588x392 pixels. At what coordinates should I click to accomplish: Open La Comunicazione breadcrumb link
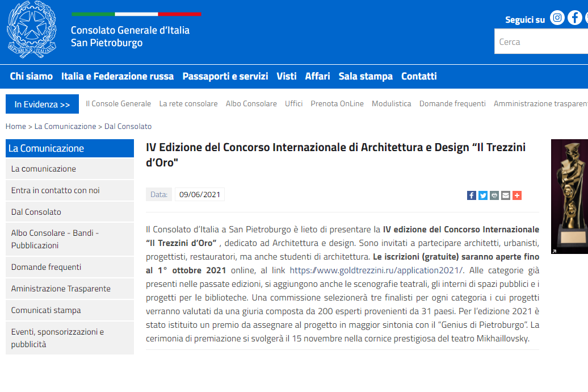coord(65,127)
